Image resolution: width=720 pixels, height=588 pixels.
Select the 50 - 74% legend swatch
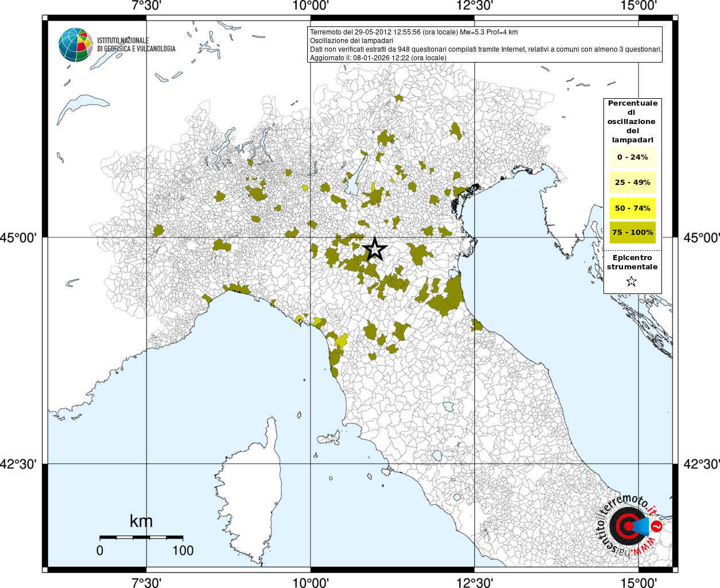pos(632,208)
